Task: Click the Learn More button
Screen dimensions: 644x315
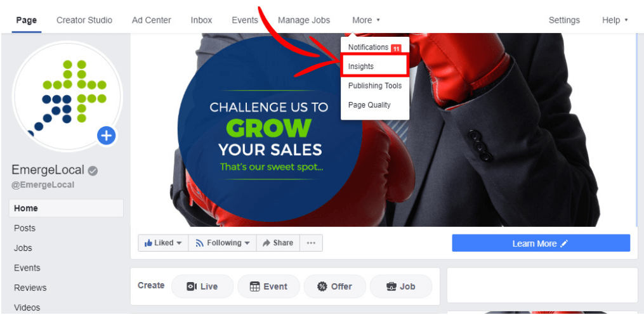Action: 541,243
